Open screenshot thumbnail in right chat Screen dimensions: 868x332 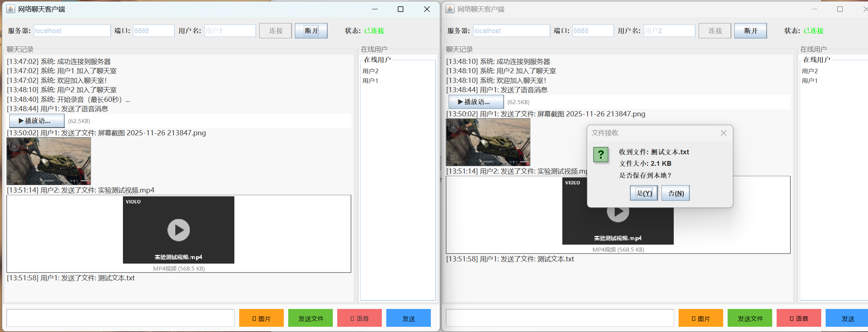488,142
